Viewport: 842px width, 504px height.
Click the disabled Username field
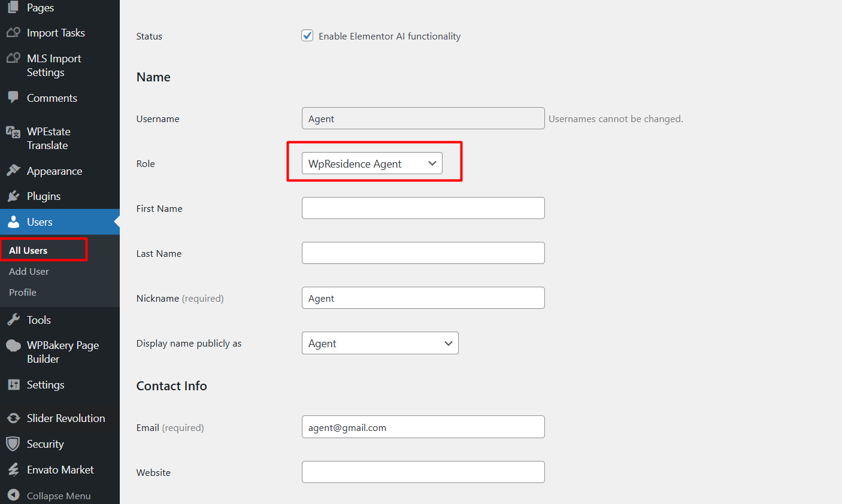point(423,118)
